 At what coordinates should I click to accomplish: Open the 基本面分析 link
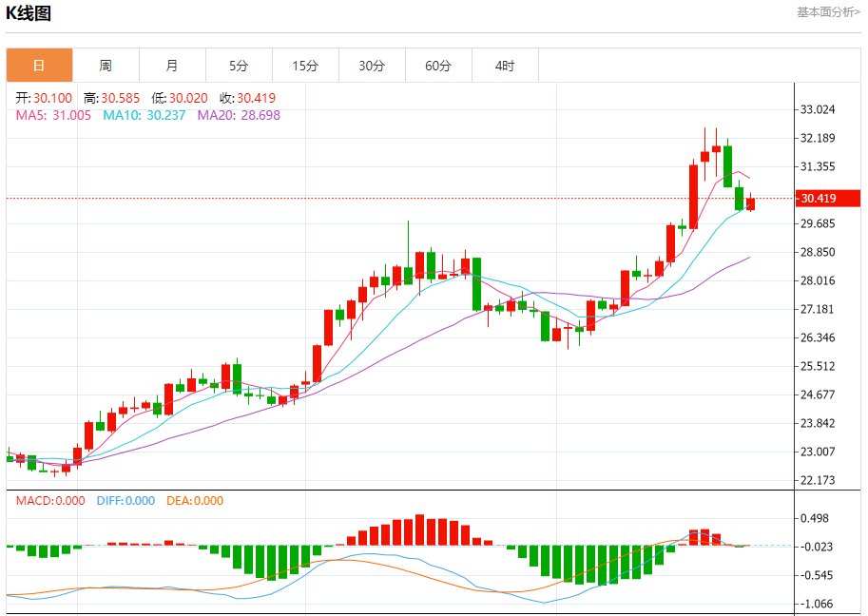click(x=827, y=12)
